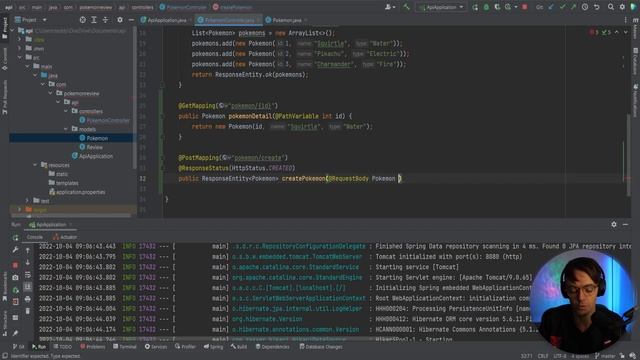This screenshot has height=360, width=640.
Task: Open Run panel settings gear
Action: pos(614,224)
